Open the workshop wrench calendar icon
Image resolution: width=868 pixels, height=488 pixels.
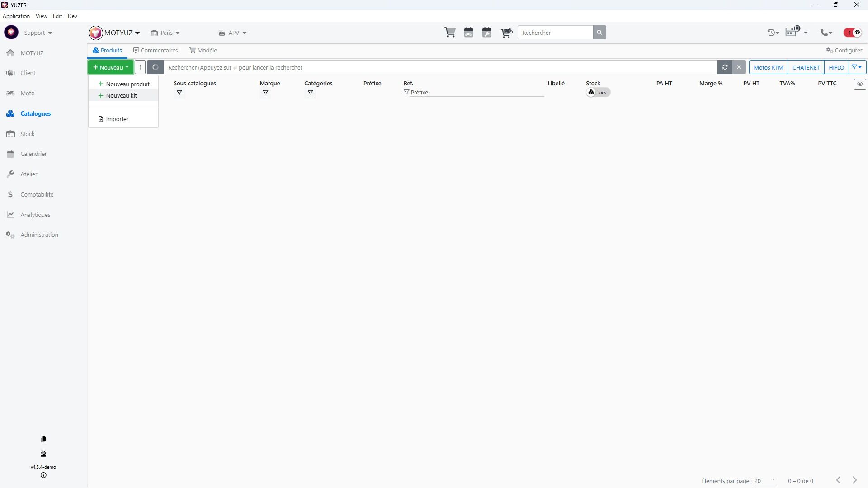tap(487, 33)
